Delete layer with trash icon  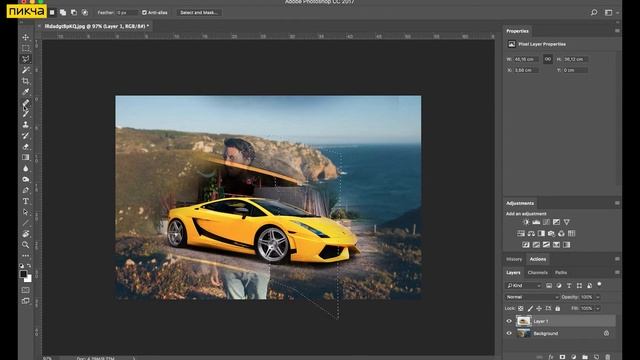tap(607, 357)
